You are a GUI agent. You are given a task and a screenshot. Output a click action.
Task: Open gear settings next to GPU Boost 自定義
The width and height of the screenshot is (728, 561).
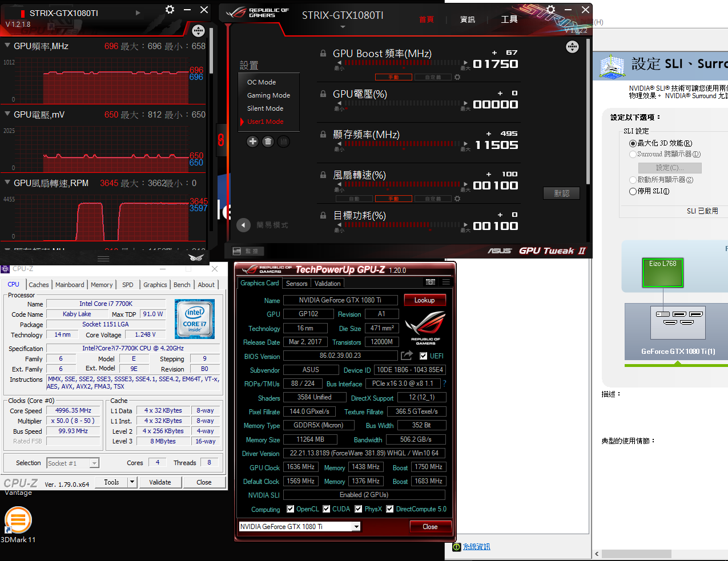tap(457, 77)
